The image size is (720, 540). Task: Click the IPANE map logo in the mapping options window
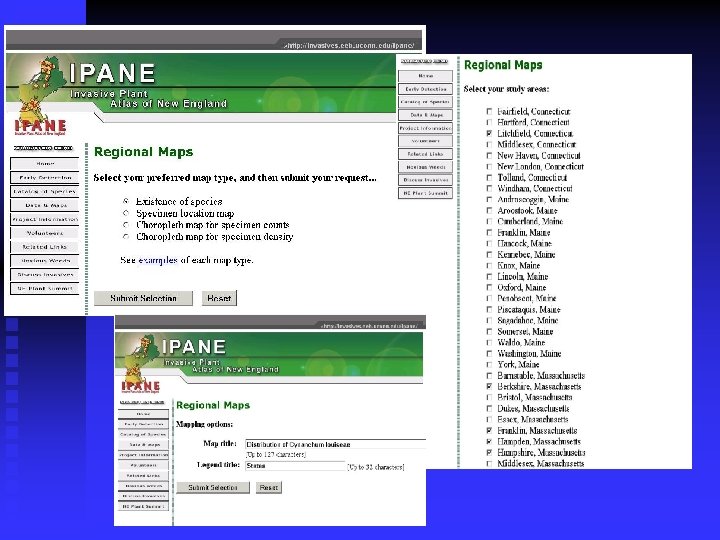(141, 364)
